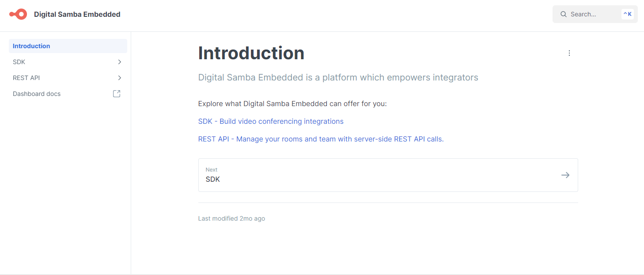Click the 'Last modified 2mo ago' text
The image size is (644, 275).
click(x=231, y=218)
